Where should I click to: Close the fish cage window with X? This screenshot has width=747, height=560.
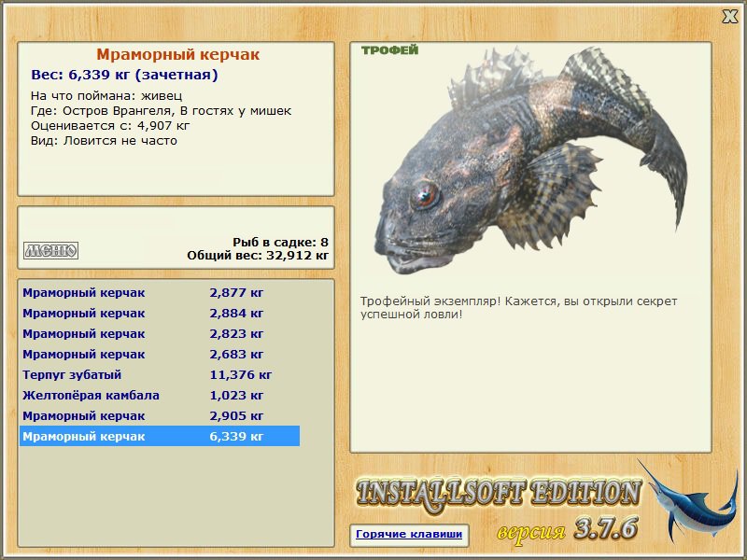729,17
